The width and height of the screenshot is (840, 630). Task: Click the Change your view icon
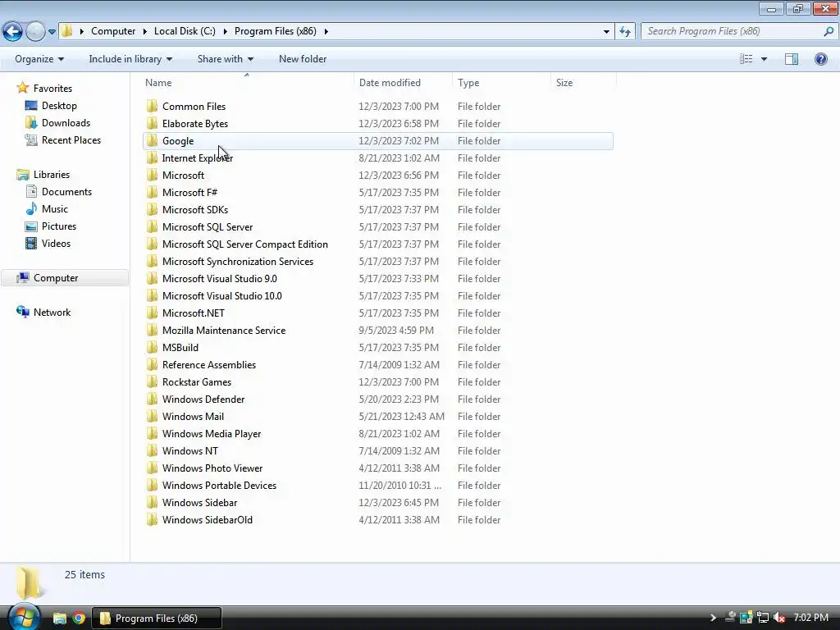coord(746,59)
